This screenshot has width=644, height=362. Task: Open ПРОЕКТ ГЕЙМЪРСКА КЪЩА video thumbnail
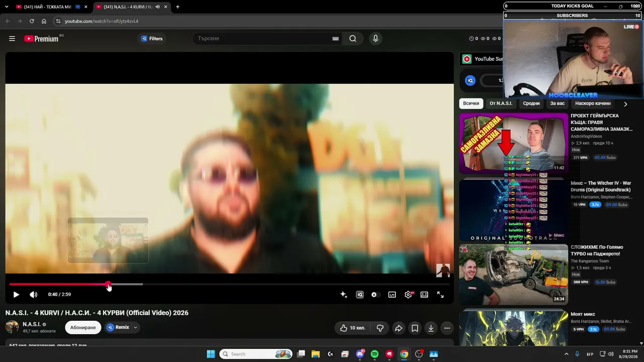514,143
